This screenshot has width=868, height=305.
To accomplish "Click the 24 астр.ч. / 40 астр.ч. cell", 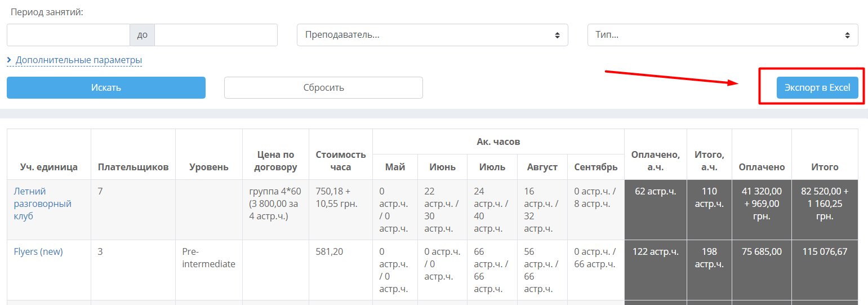I will [x=492, y=210].
